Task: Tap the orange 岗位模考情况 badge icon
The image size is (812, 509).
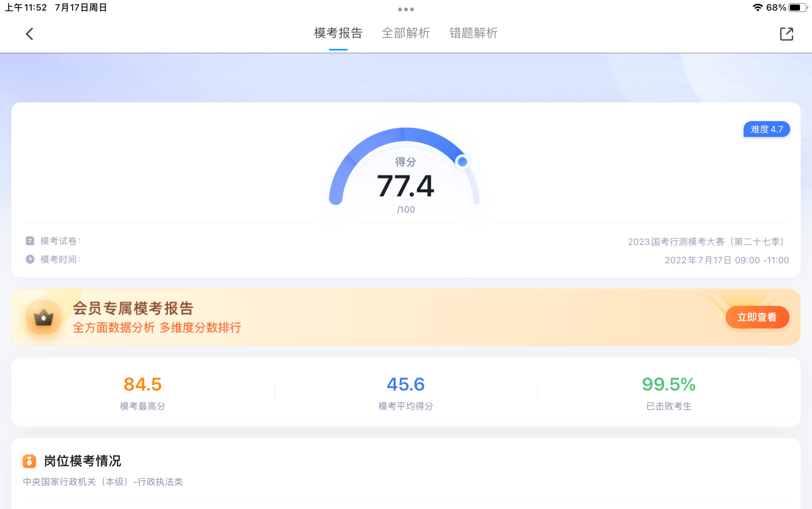Action: coord(29,461)
